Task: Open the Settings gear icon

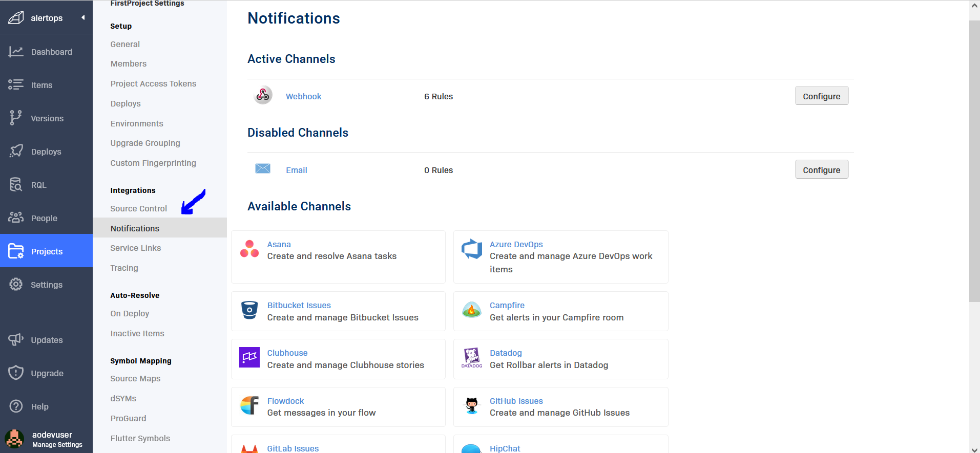Action: point(16,285)
